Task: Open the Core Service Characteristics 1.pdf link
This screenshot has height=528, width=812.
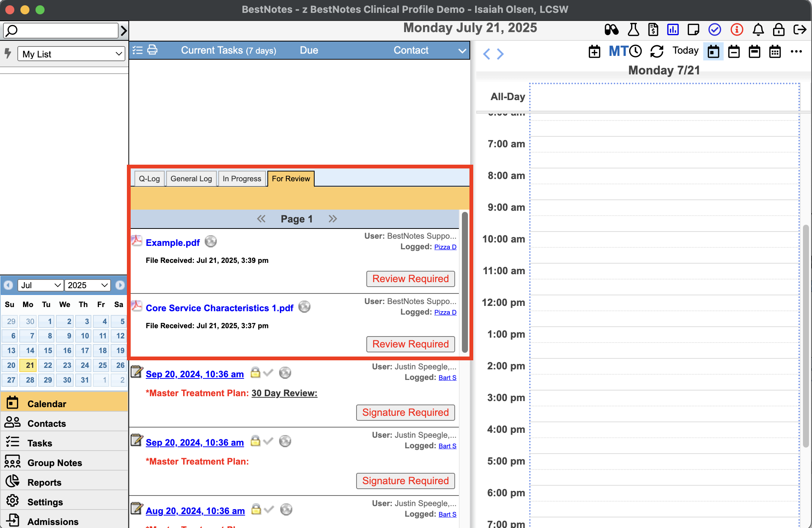Action: pyautogui.click(x=219, y=308)
